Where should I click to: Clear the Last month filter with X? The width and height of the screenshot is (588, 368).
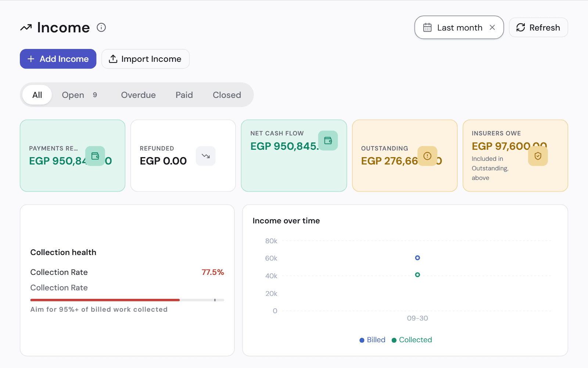[492, 28]
